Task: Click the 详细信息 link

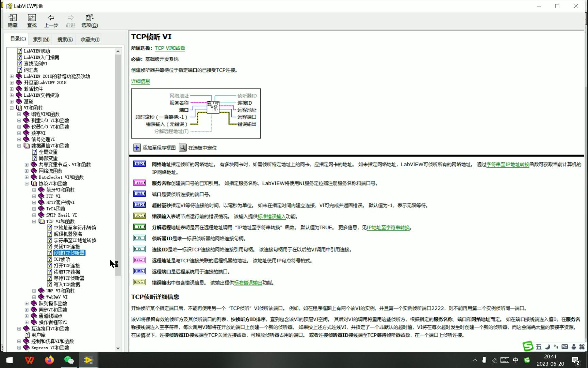Action: pos(141,81)
